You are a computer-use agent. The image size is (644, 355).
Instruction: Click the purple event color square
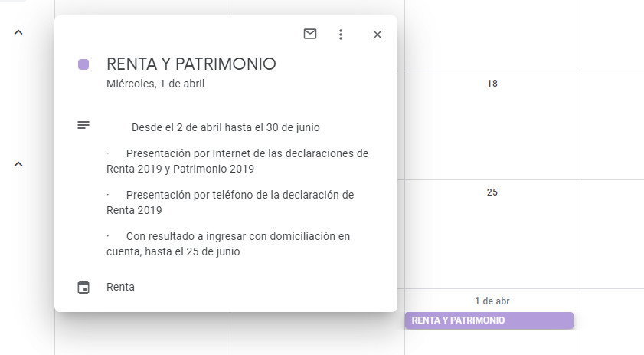tap(83, 64)
